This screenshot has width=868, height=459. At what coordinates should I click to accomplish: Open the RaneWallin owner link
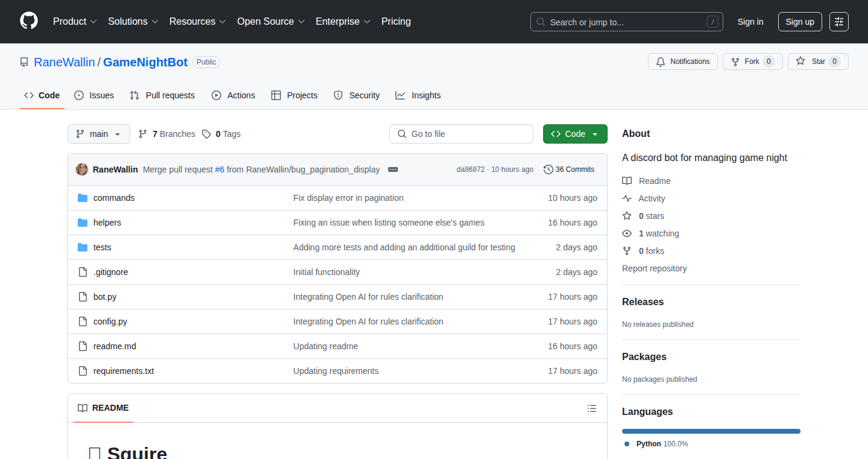point(64,62)
